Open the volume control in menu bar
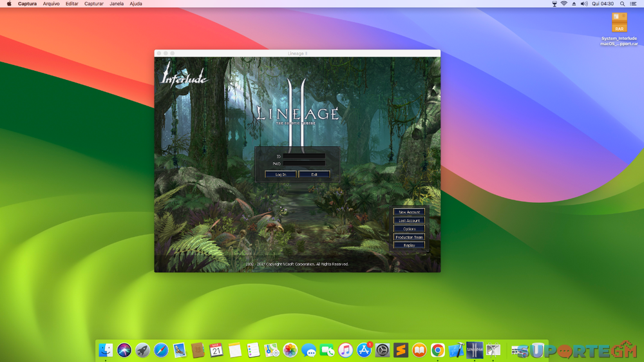 (583, 4)
